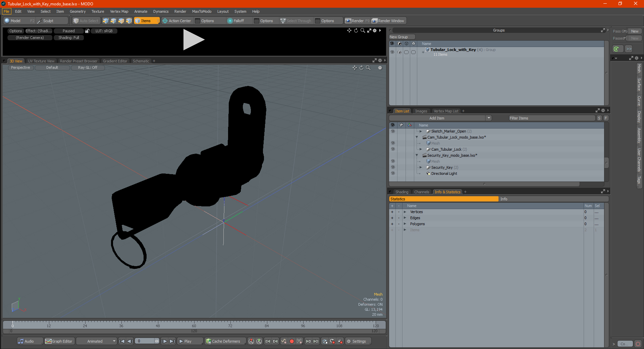Select Polygons selection mode icon
This screenshot has height=349, width=644.
pos(121,21)
